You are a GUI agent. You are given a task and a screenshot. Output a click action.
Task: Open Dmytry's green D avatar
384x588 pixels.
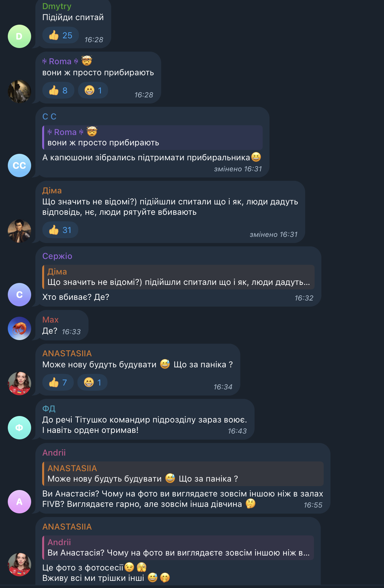coord(19,36)
